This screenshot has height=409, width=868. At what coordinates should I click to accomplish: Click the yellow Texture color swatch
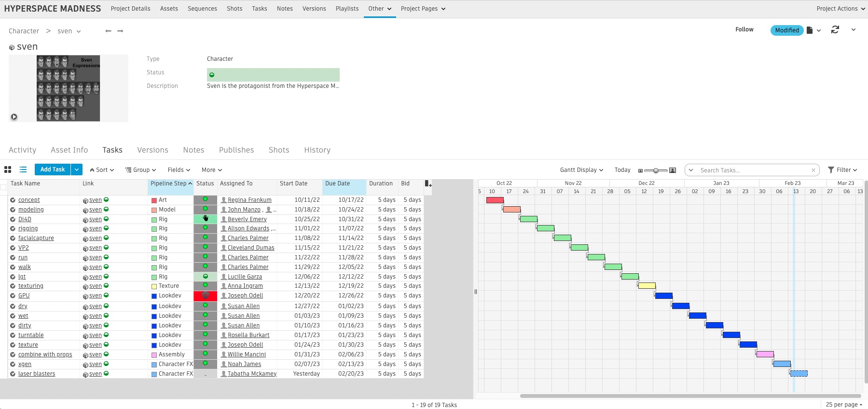pyautogui.click(x=154, y=286)
